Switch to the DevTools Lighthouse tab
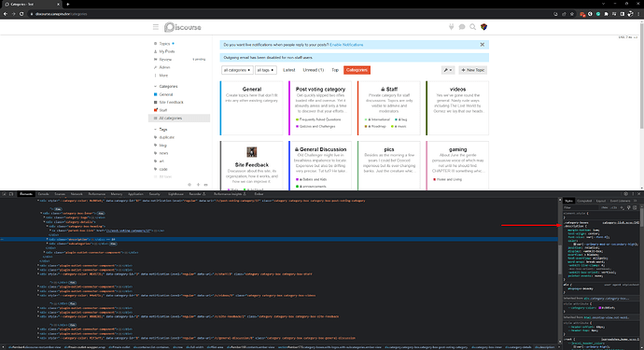Image resolution: width=644 pixels, height=350 pixels. click(x=175, y=194)
